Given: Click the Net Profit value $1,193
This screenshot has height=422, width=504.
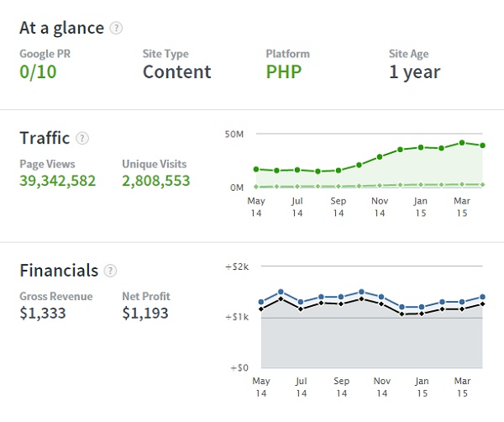Looking at the screenshot, I should 145,314.
